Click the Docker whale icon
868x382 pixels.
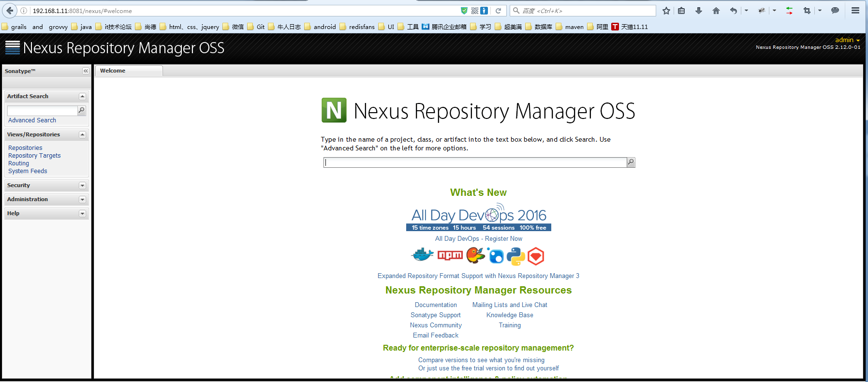[423, 255]
